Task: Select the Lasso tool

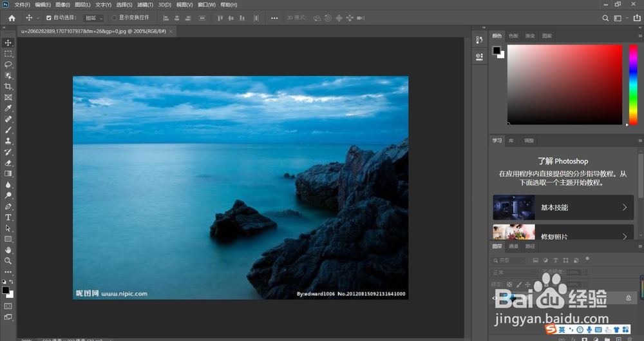Action: (8, 64)
